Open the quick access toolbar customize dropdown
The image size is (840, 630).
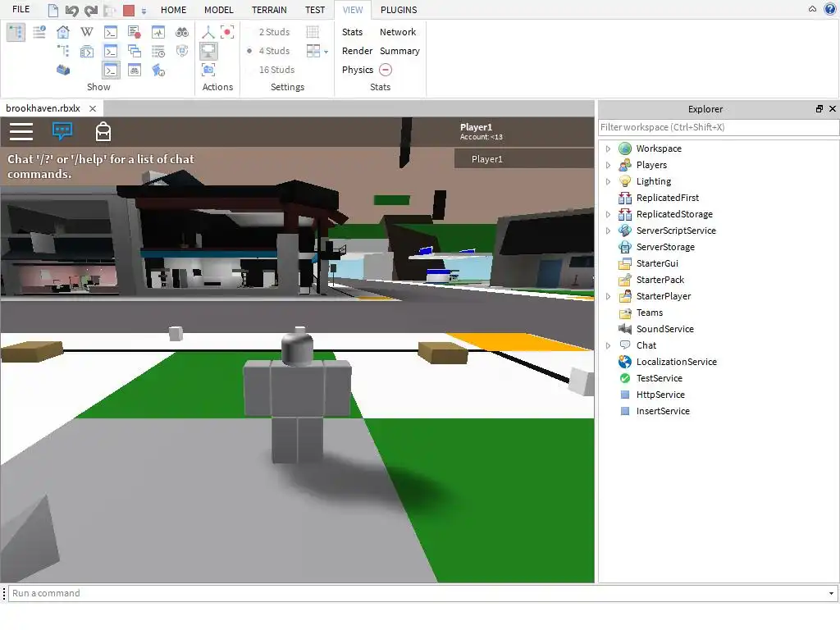[x=144, y=11]
